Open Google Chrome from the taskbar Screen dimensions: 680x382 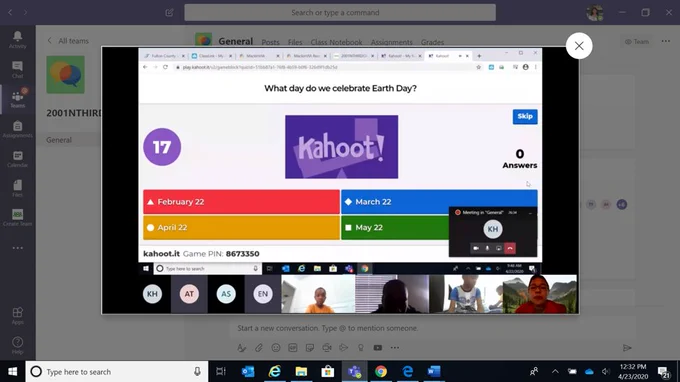381,372
